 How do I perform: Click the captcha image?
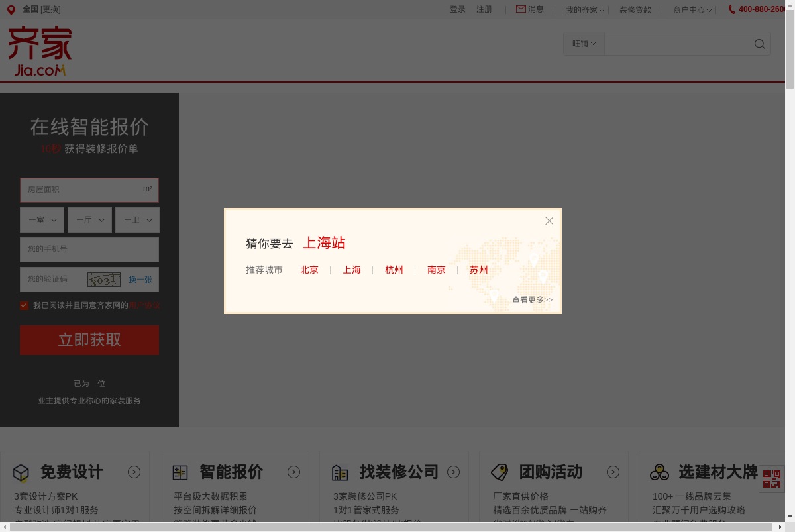pos(104,280)
